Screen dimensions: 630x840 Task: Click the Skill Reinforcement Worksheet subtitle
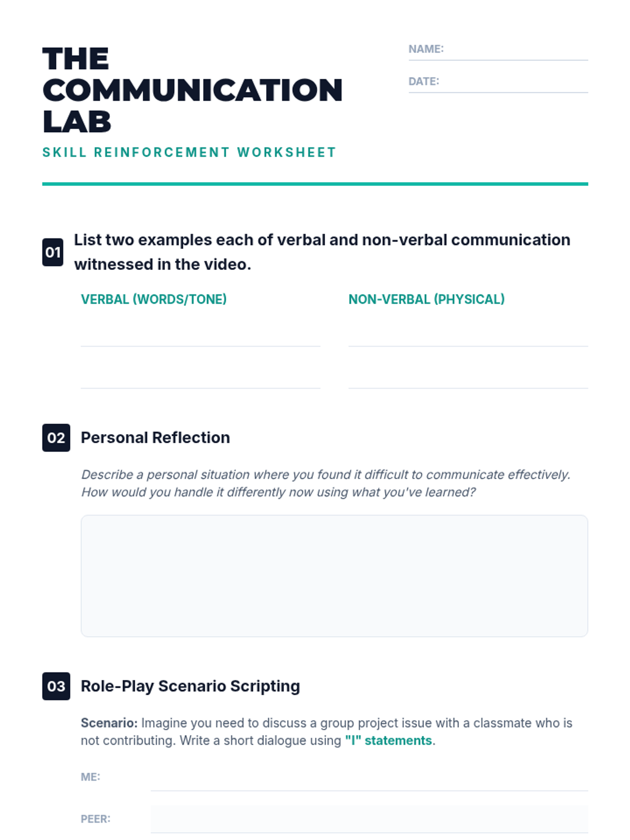[189, 153]
